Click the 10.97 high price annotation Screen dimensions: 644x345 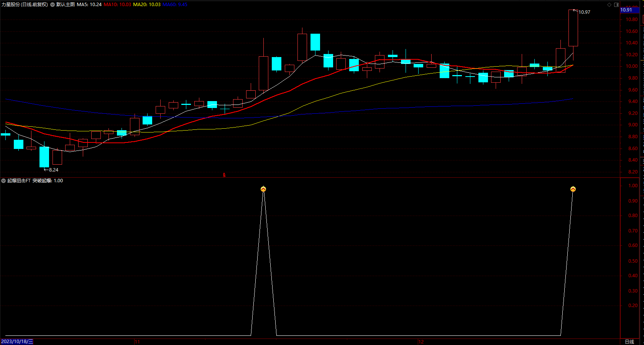pyautogui.click(x=584, y=12)
